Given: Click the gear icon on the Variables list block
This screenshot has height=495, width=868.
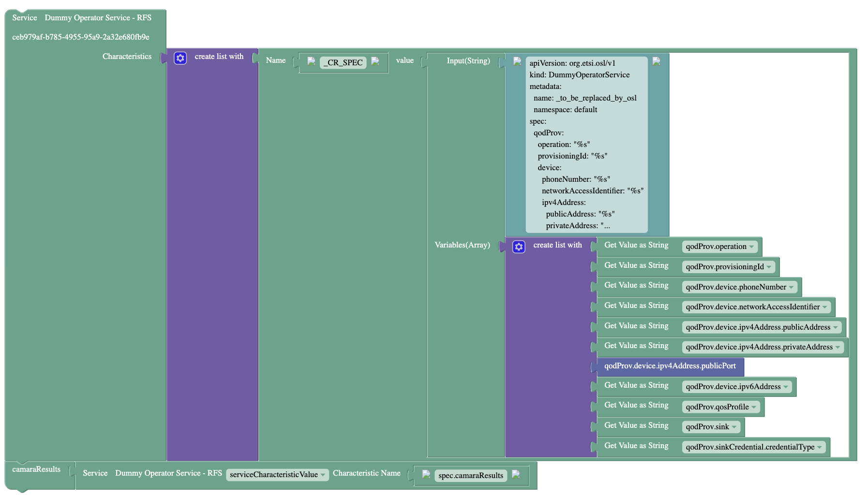Looking at the screenshot, I should pos(519,247).
